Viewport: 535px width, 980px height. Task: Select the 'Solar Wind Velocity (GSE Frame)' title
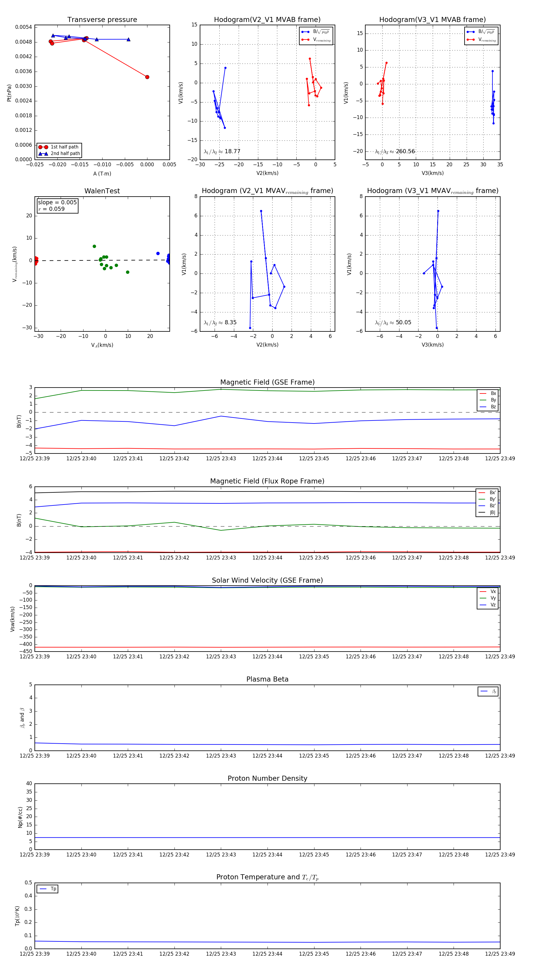(x=267, y=580)
